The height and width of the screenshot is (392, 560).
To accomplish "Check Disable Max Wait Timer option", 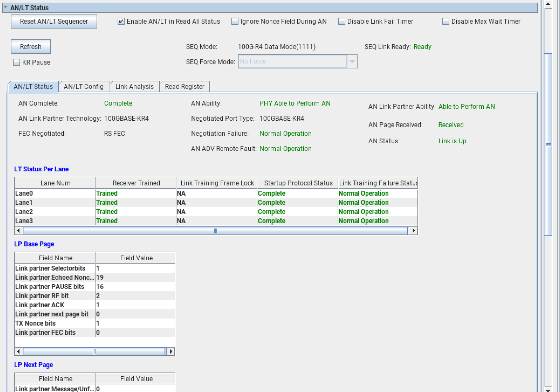I will pos(445,21).
